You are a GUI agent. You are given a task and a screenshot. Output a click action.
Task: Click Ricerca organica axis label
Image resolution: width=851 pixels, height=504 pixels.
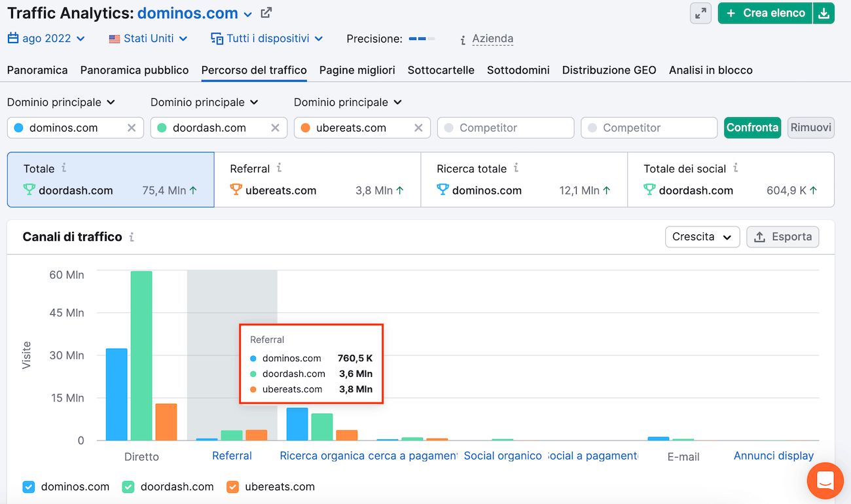(322, 456)
